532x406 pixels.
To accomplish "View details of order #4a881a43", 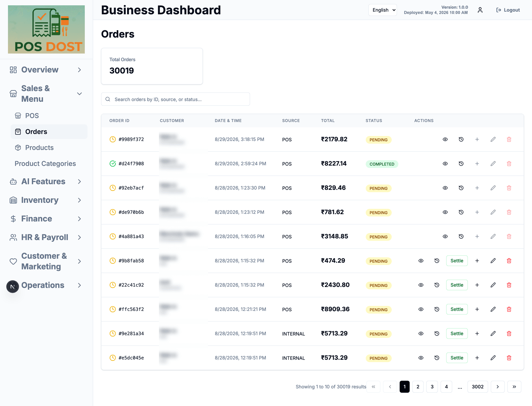I will [x=445, y=236].
